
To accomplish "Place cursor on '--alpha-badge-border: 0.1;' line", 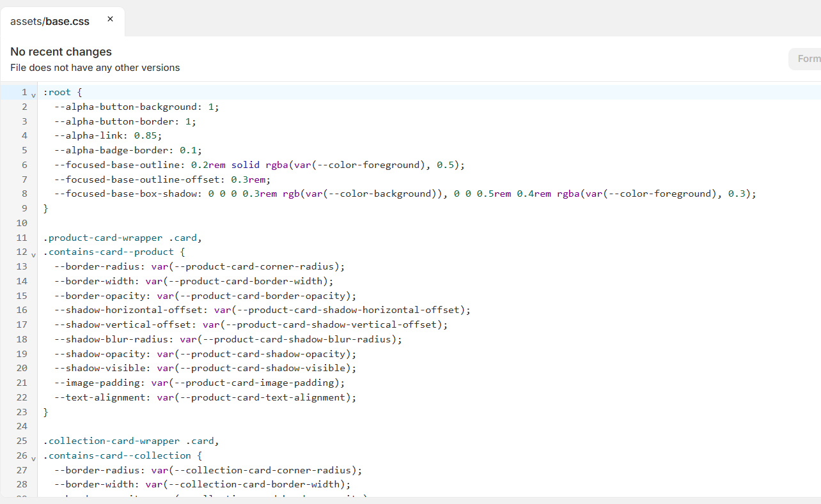I will point(128,150).
